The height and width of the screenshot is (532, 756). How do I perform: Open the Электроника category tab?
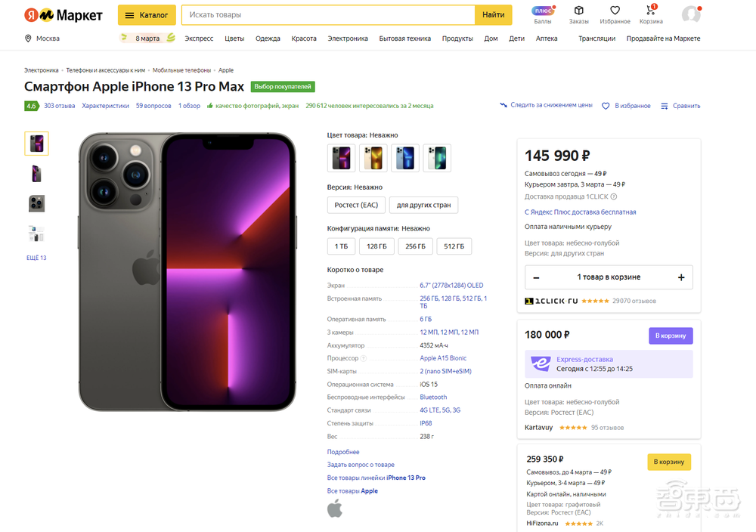click(348, 39)
